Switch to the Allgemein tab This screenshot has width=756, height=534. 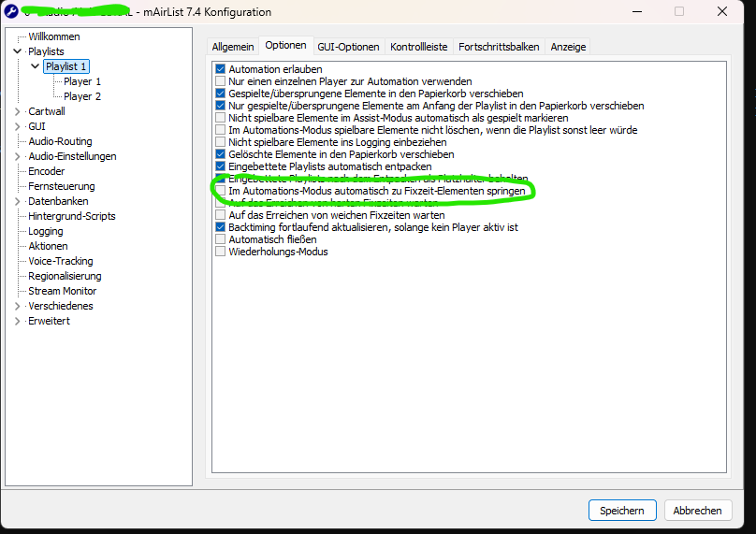coord(232,47)
